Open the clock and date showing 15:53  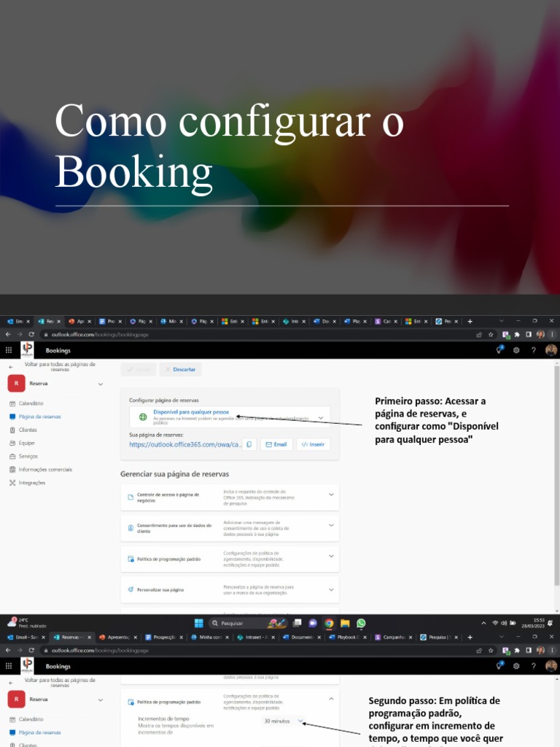coord(533,623)
